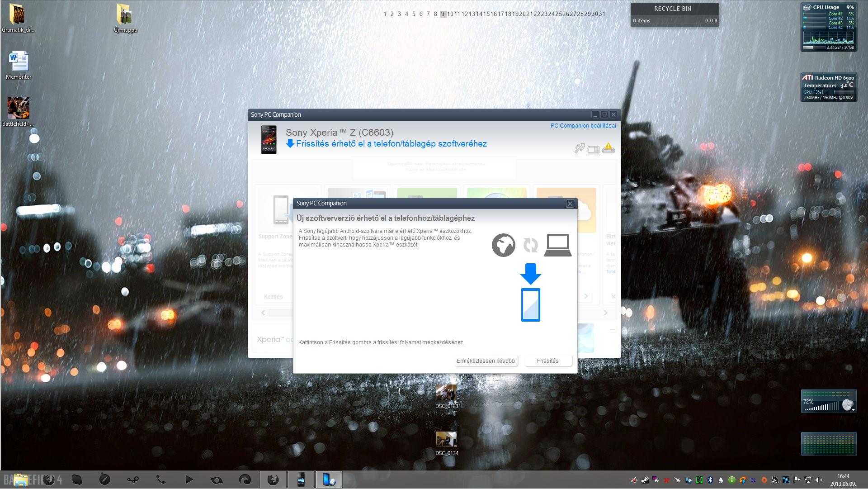Minimize the Sony PC Companion main window
This screenshot has height=489, width=868.
point(595,115)
